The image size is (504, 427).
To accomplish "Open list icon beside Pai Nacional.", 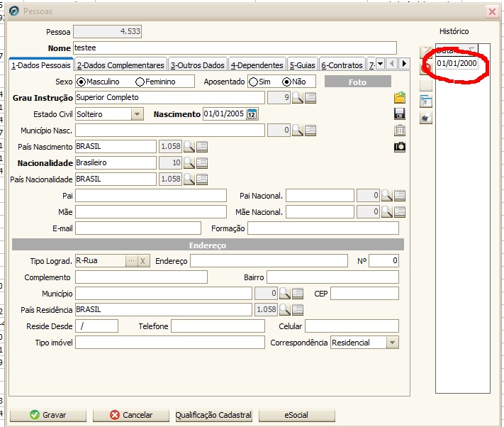I will [x=400, y=196].
